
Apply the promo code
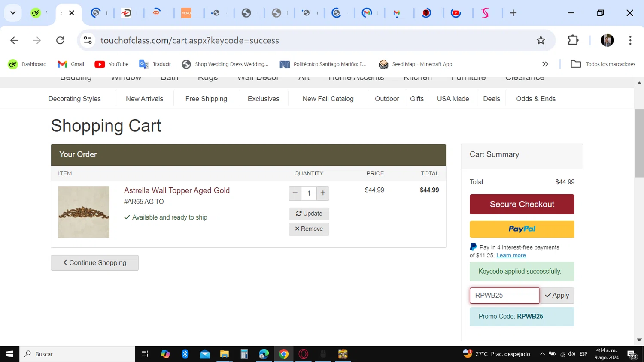(557, 296)
